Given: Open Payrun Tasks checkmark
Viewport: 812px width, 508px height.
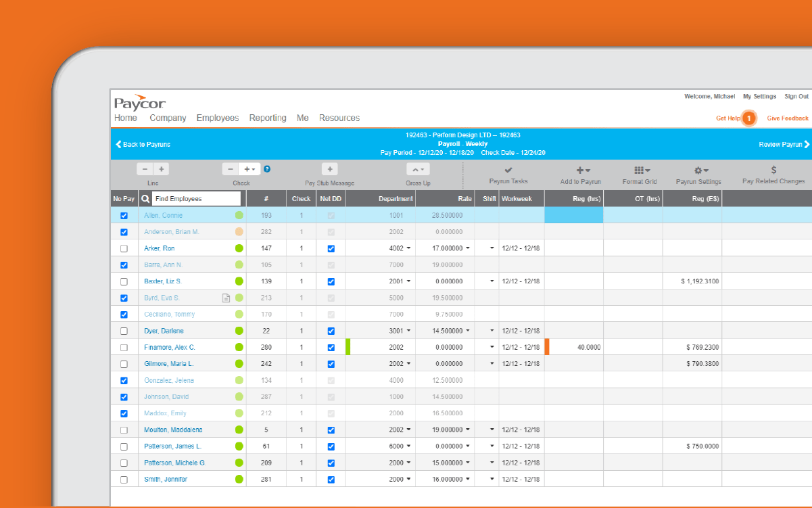Looking at the screenshot, I should coord(508,170).
